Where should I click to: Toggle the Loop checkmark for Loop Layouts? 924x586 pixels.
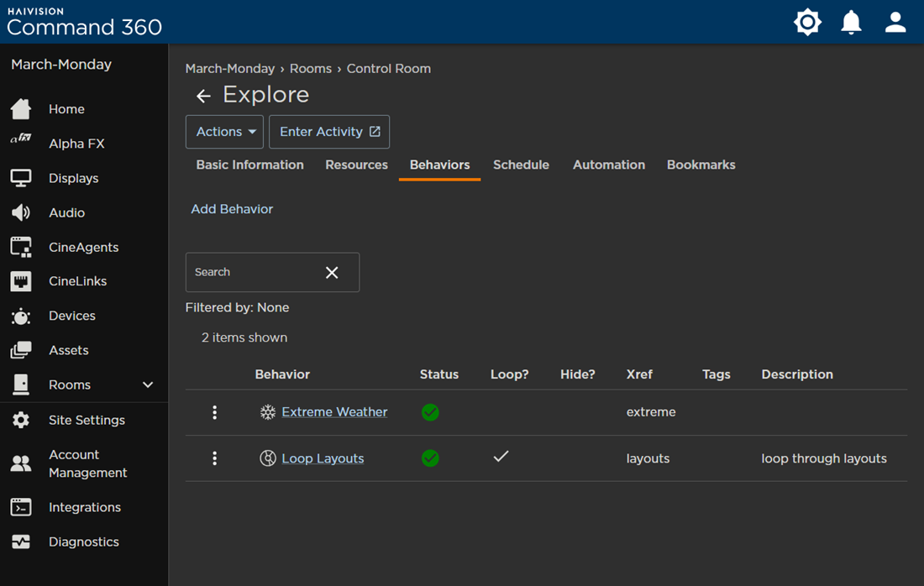click(x=501, y=456)
